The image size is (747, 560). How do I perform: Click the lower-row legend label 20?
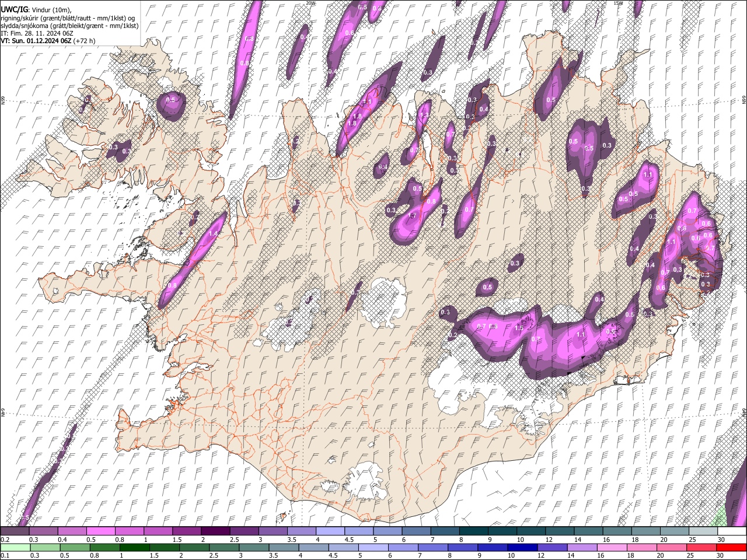660,555
